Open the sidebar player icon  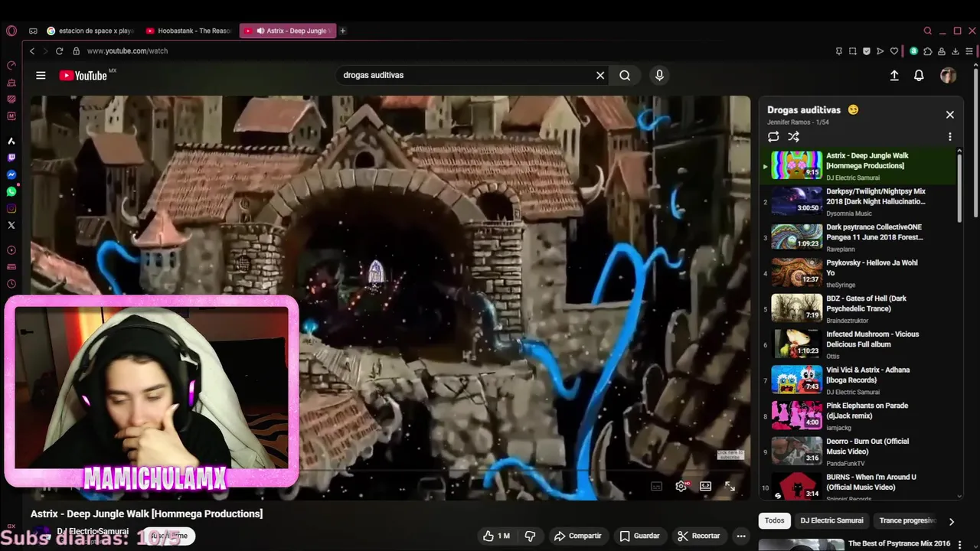[11, 250]
